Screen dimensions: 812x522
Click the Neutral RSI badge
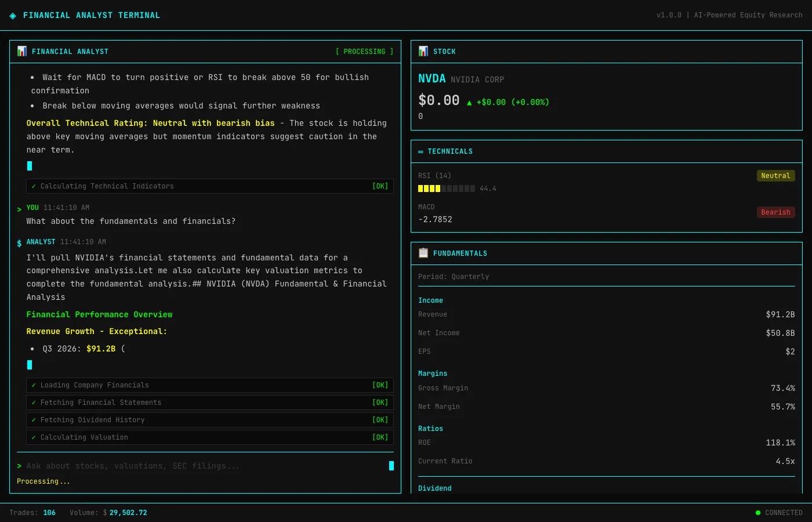(775, 176)
